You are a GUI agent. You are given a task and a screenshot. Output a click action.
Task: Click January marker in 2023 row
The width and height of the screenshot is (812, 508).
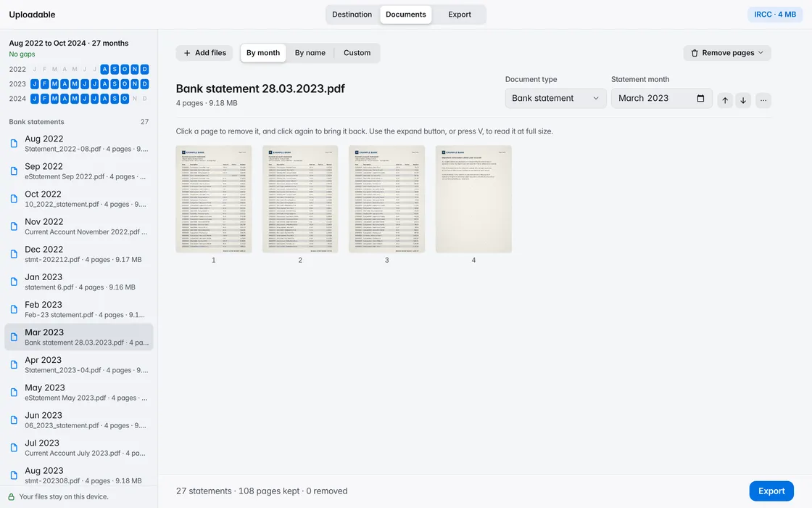[x=35, y=83]
